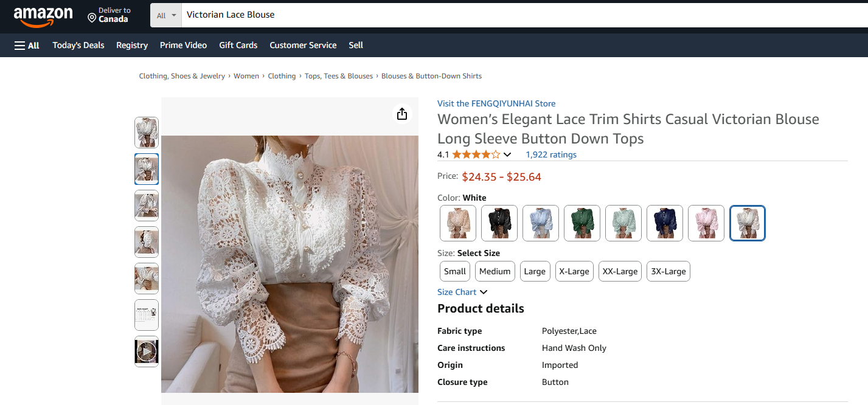The height and width of the screenshot is (405, 868).
Task: Select the Medium size option
Action: click(x=495, y=271)
